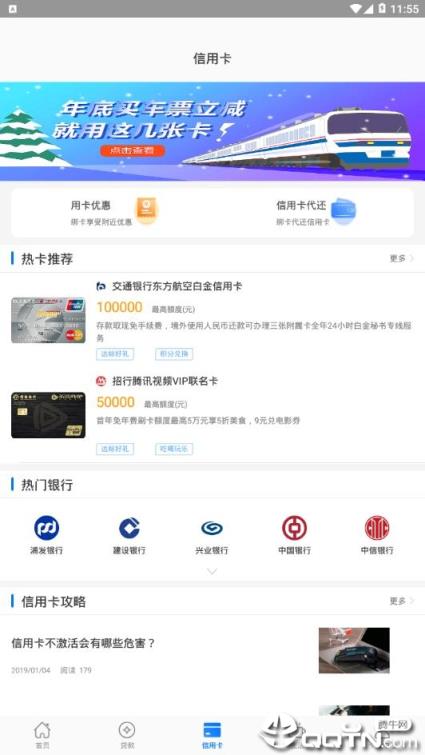
Task: Select the 中信银行 bank icon
Action: click(x=377, y=528)
